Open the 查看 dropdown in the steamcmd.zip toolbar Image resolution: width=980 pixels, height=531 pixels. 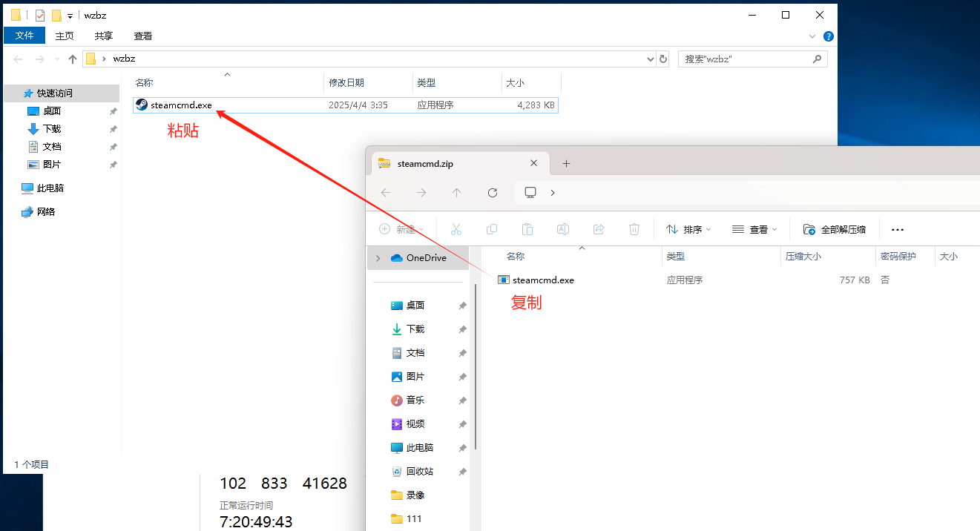pos(754,229)
